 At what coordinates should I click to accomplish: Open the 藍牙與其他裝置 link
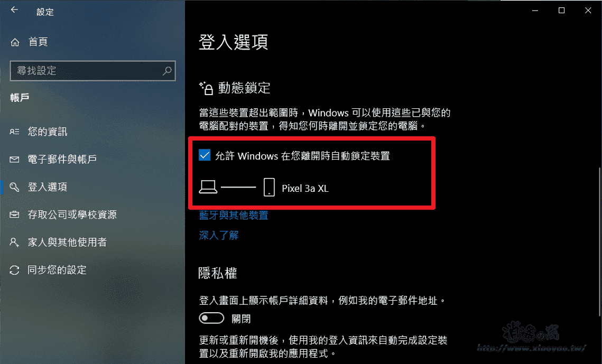point(234,215)
